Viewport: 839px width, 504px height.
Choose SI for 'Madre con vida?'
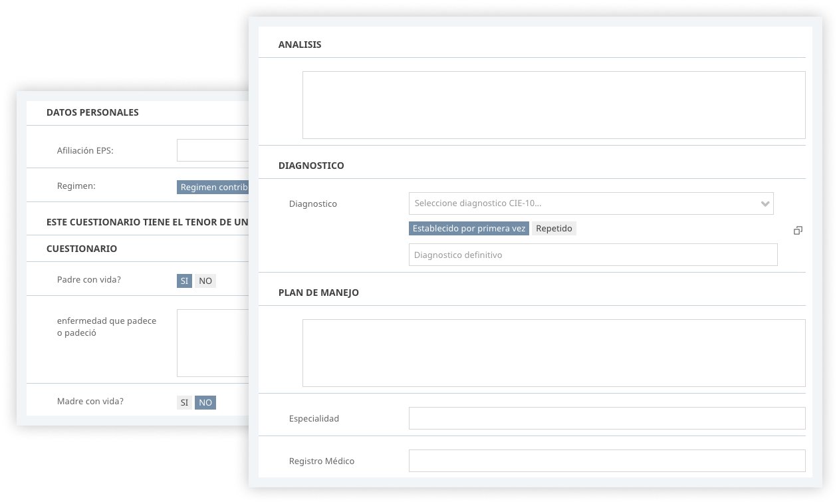(185, 402)
